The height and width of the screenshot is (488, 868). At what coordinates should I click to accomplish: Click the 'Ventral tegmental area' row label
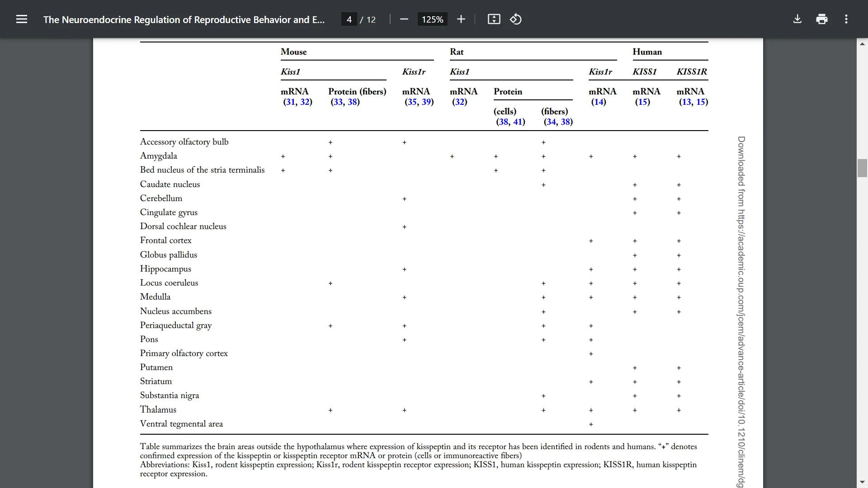coord(181,424)
